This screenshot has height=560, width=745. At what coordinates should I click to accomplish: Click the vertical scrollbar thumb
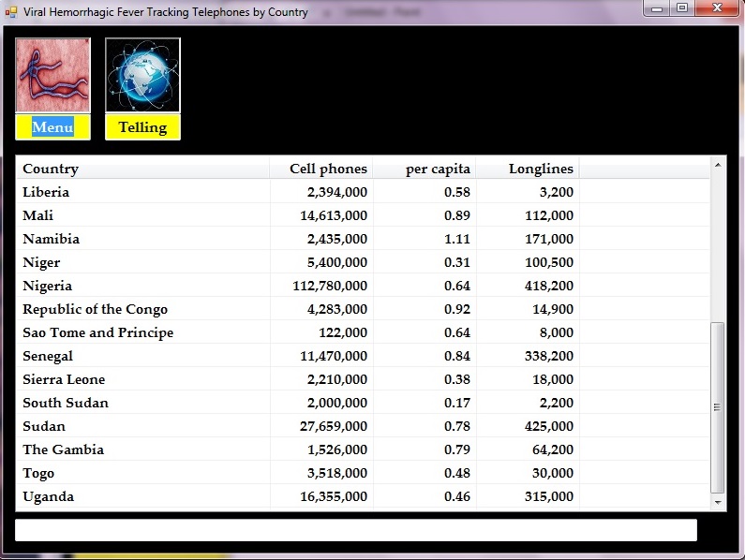[718, 407]
